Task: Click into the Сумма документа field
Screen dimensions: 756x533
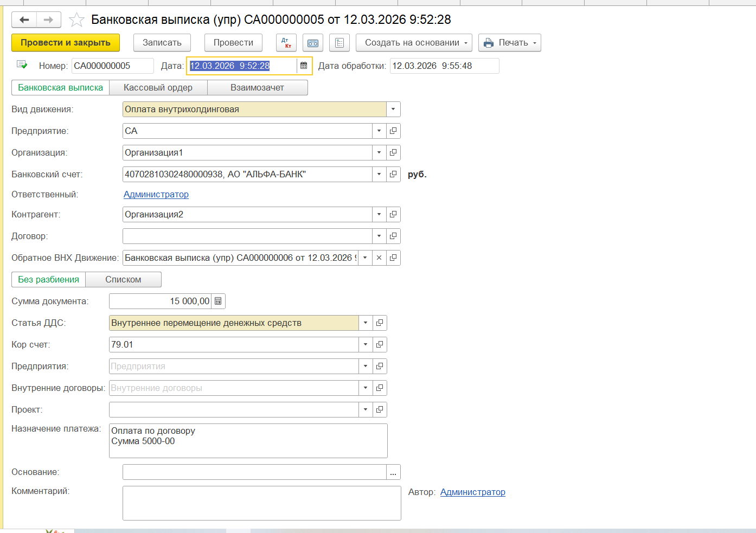Action: tap(161, 301)
